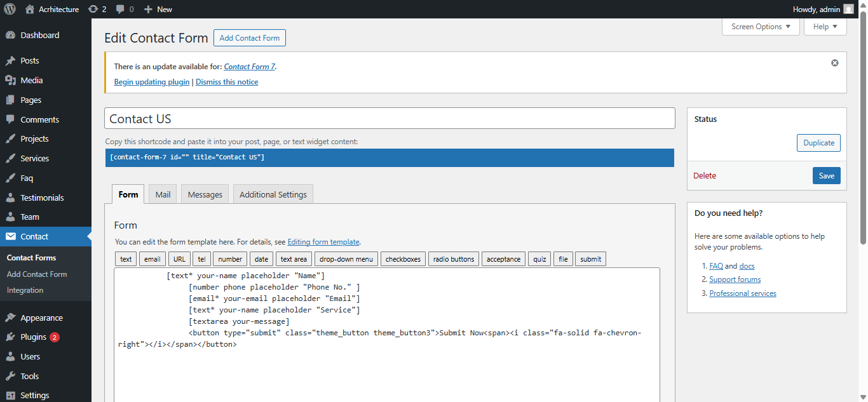Open Media from the sidebar icon

10,81
